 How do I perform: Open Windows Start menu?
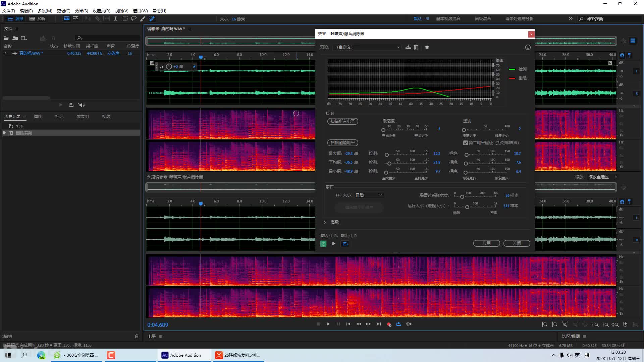pos(8,355)
